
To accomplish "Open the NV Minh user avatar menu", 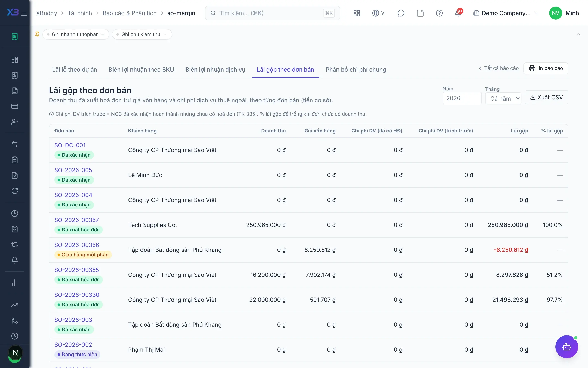I will 564,13.
